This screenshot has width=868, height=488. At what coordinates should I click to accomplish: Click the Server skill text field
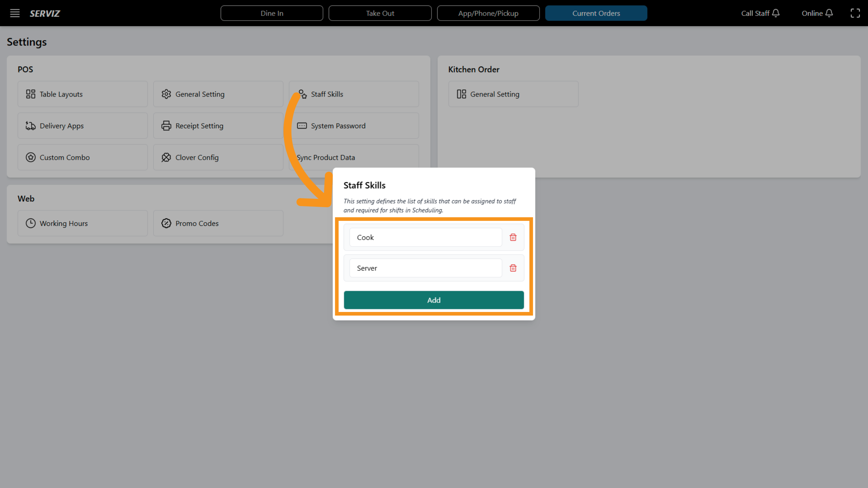click(425, 268)
